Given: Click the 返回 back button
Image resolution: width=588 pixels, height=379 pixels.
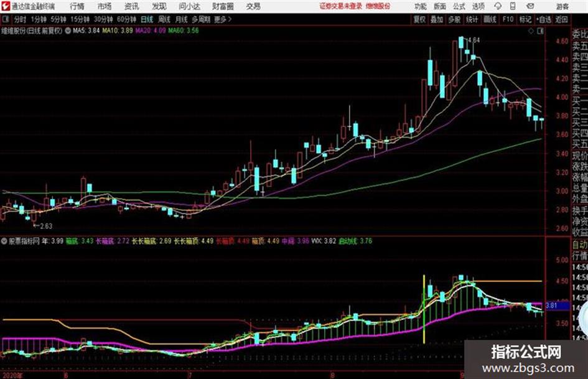Looking at the screenshot, I should tap(561, 19).
